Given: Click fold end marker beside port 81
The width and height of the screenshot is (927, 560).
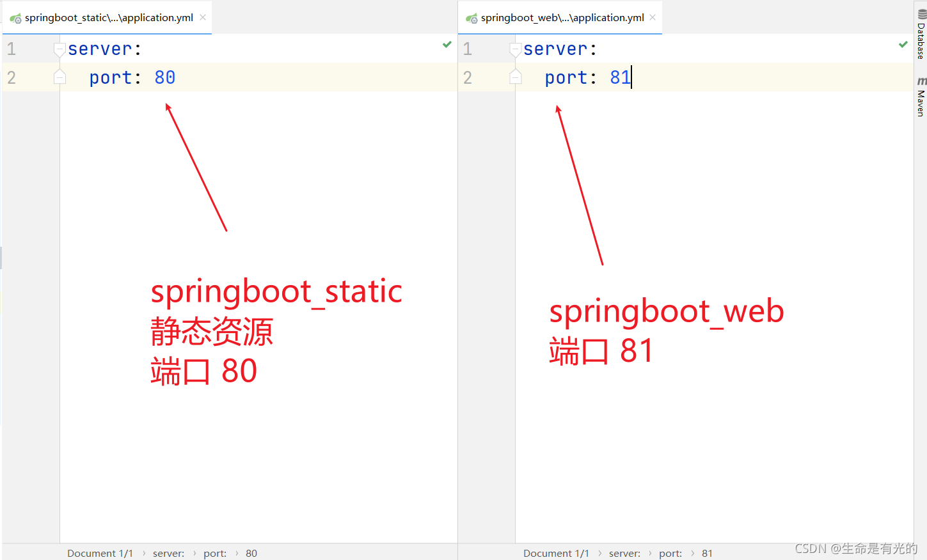Looking at the screenshot, I should pyautogui.click(x=516, y=77).
